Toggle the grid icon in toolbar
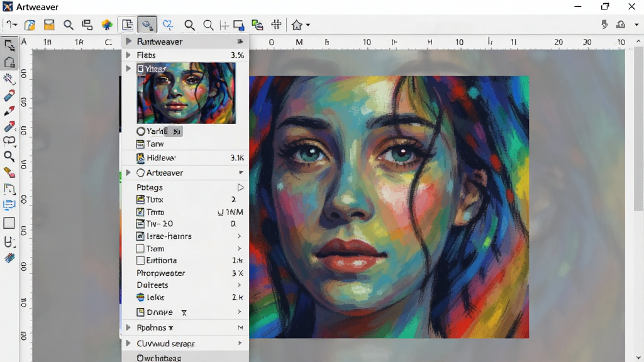The width and height of the screenshot is (644, 362). [x=277, y=25]
